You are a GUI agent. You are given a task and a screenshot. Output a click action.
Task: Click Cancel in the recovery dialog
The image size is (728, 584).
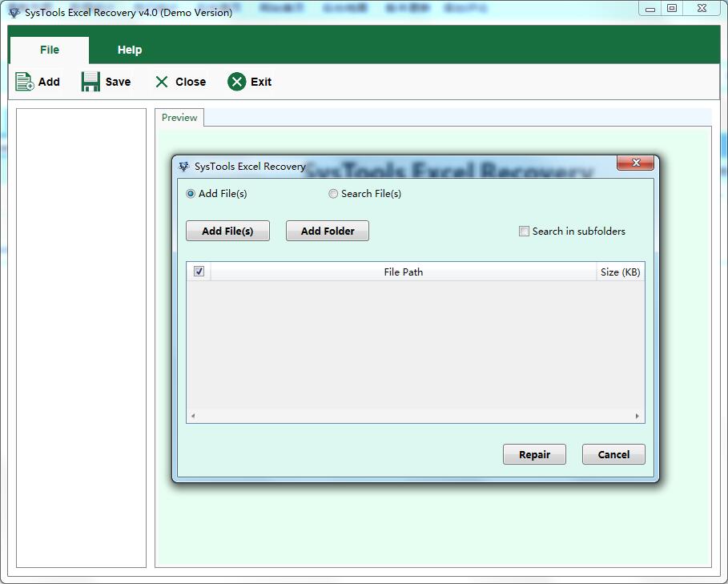click(613, 454)
